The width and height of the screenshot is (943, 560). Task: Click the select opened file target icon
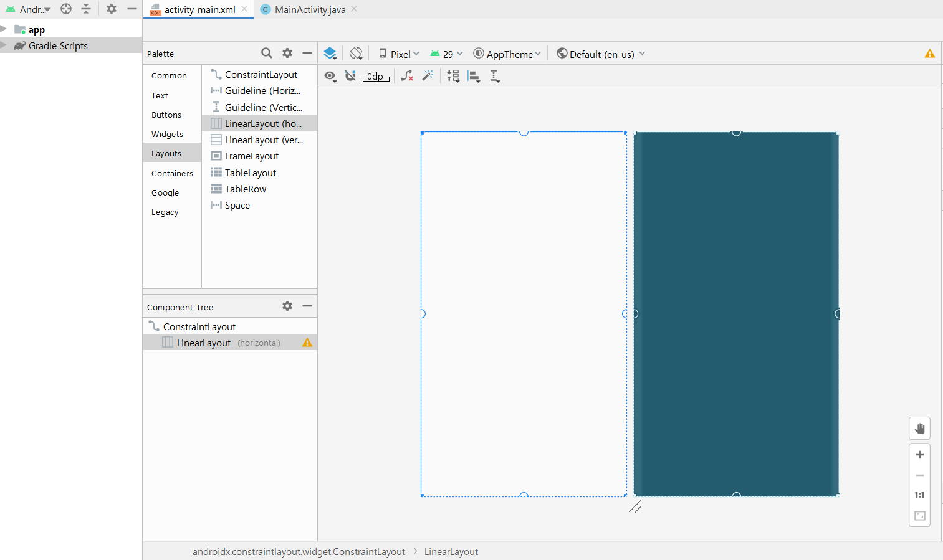coord(66,9)
